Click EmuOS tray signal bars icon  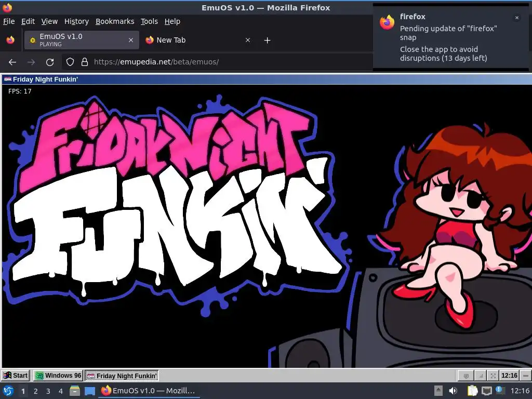[481, 376]
